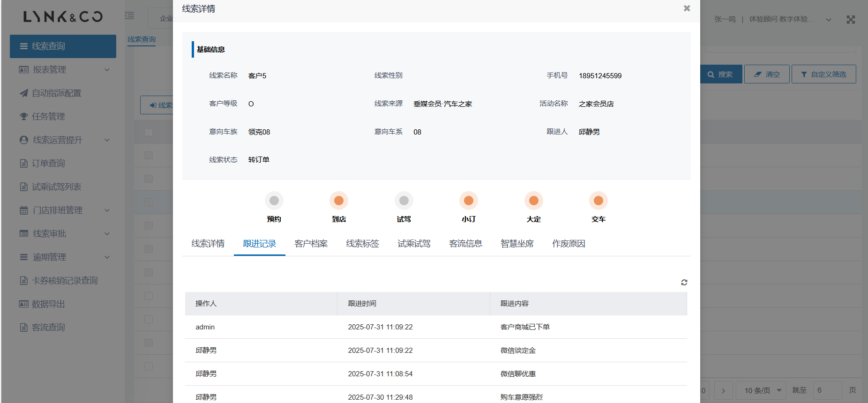Open the user account dropdown arrow

point(829,20)
